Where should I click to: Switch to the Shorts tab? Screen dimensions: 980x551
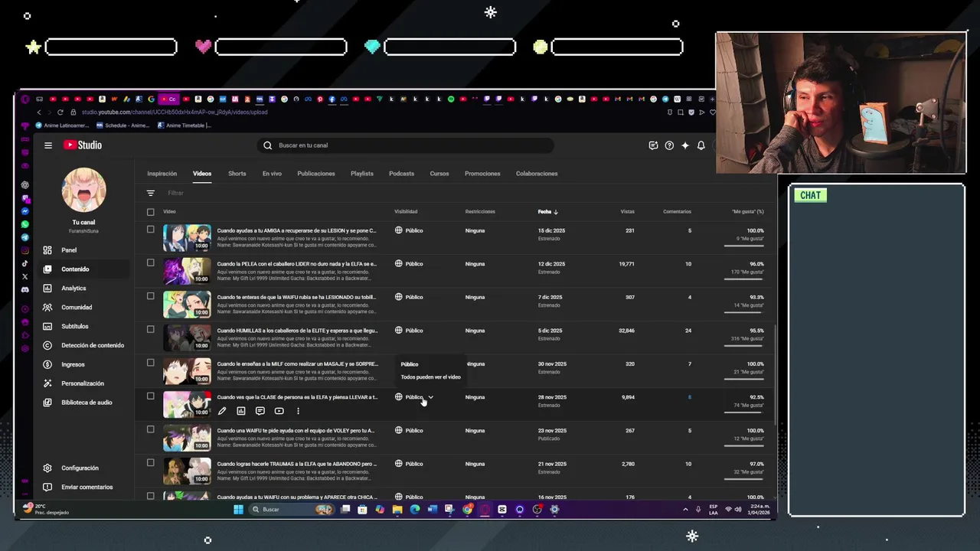pos(237,174)
